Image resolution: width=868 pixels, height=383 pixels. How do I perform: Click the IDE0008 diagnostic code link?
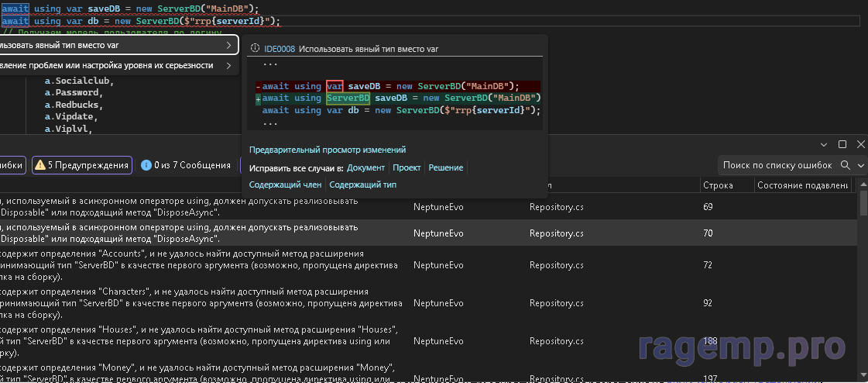pyautogui.click(x=279, y=48)
